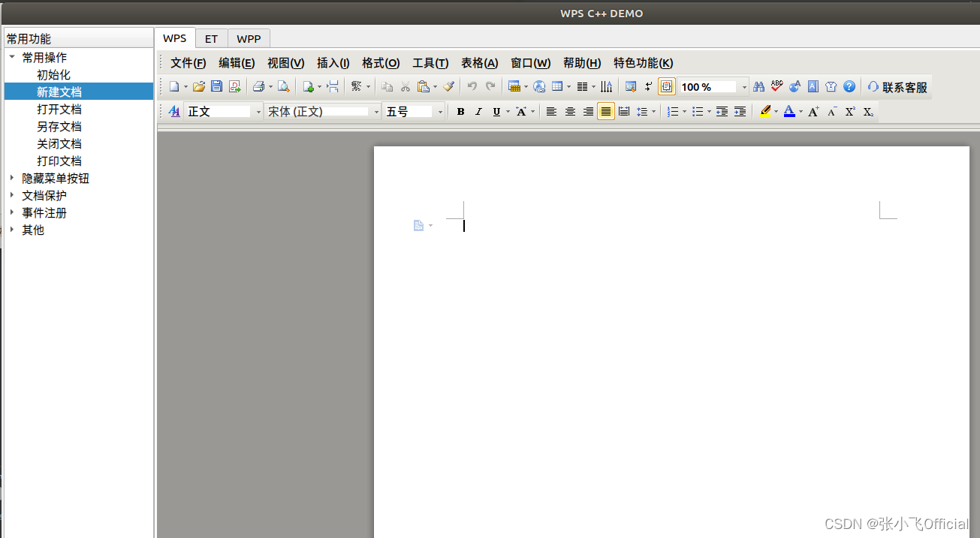This screenshot has height=538, width=980.
Task: Select 初始化 in the tree
Action: [53, 74]
